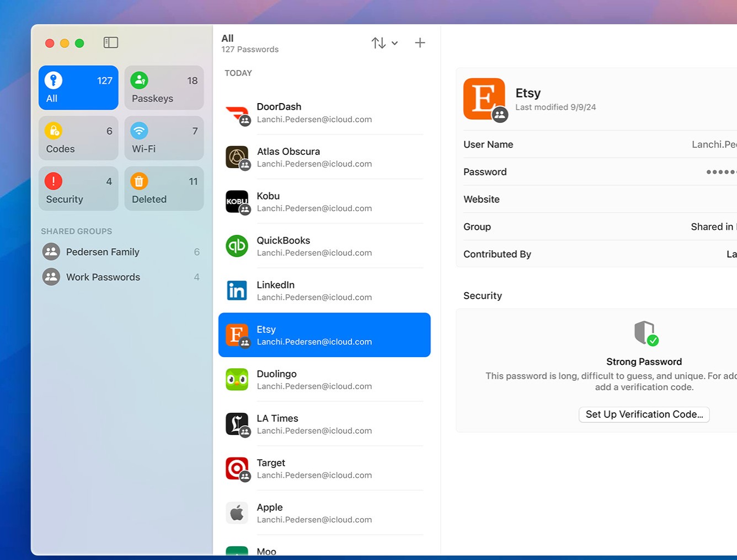Click the Work Passwords group icon

tap(51, 277)
